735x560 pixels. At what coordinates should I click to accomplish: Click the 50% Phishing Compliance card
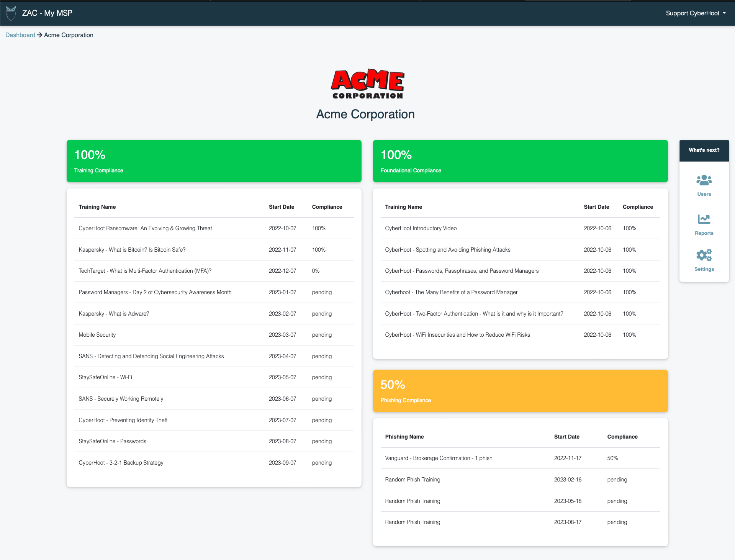point(520,391)
